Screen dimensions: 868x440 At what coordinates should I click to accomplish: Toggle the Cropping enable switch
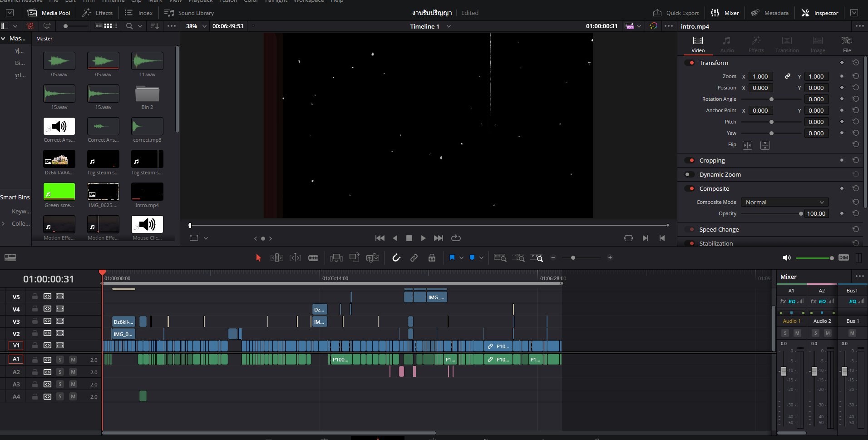click(690, 160)
